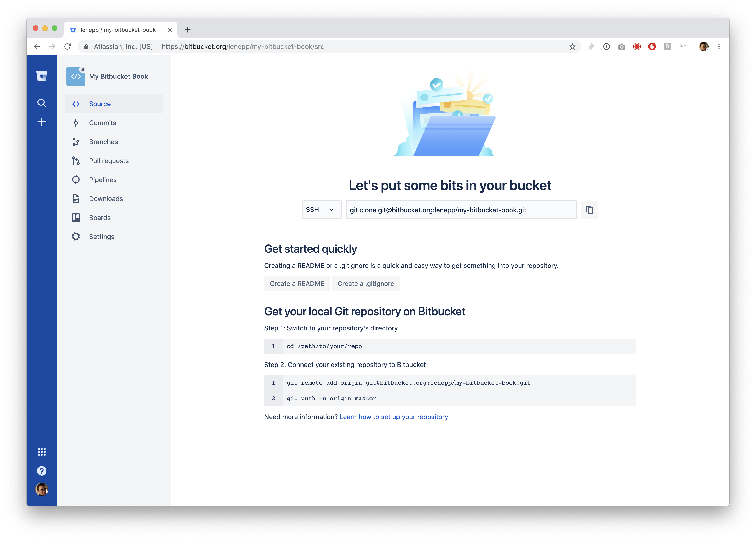Screen dimensions: 756x541
Task: Open a new browser tab with plus button
Action: coord(188,30)
